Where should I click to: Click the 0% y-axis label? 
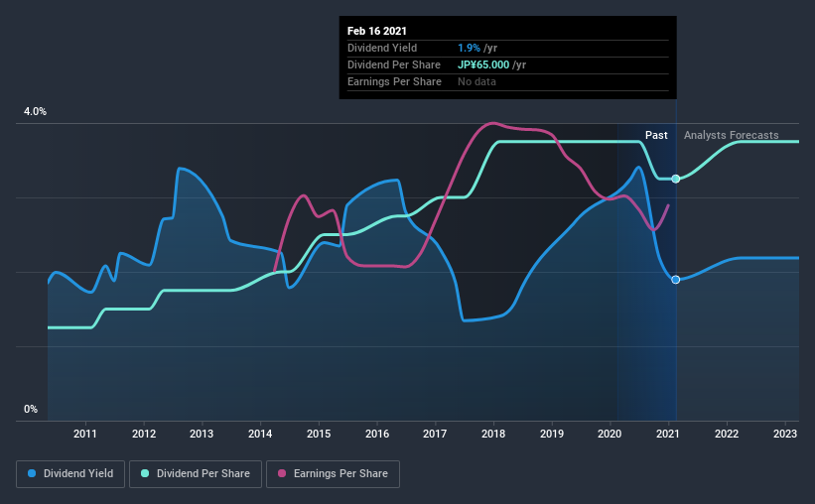(x=31, y=409)
